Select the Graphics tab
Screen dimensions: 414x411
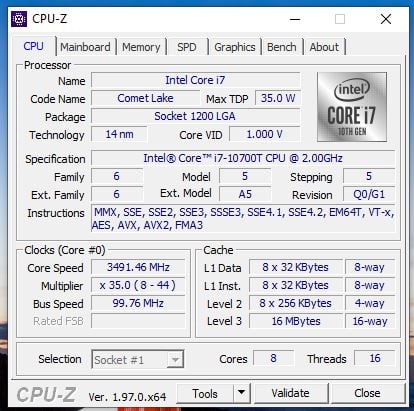(x=235, y=47)
